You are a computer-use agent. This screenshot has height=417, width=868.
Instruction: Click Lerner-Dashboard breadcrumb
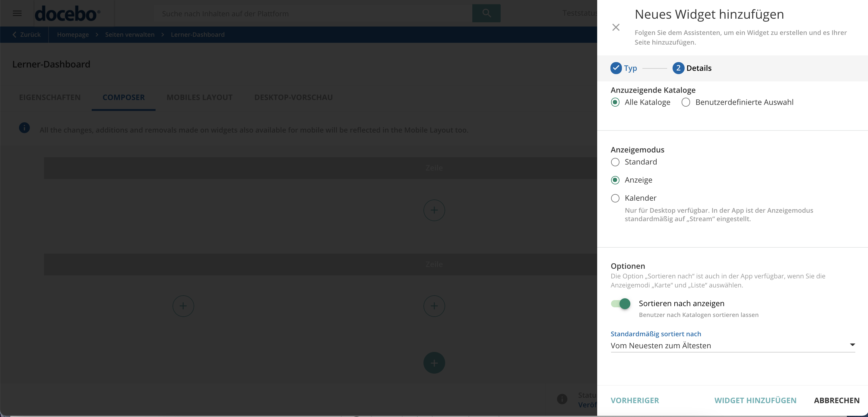(198, 35)
